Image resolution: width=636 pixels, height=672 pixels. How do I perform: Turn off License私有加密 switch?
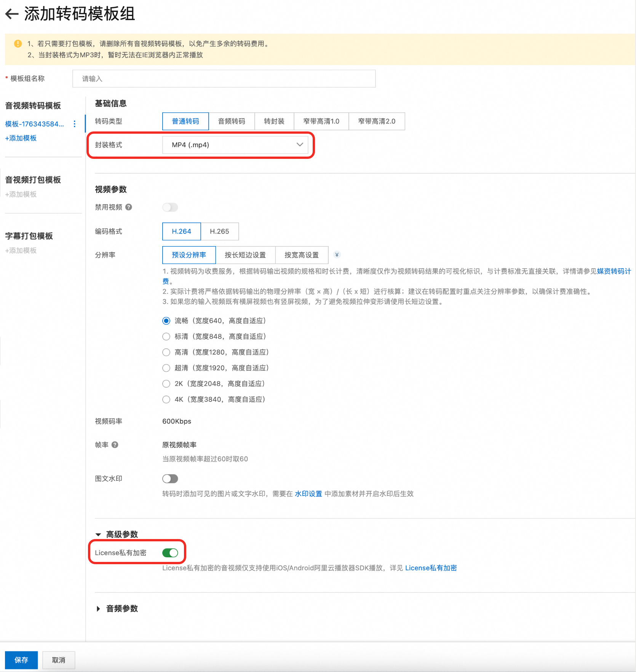[170, 553]
